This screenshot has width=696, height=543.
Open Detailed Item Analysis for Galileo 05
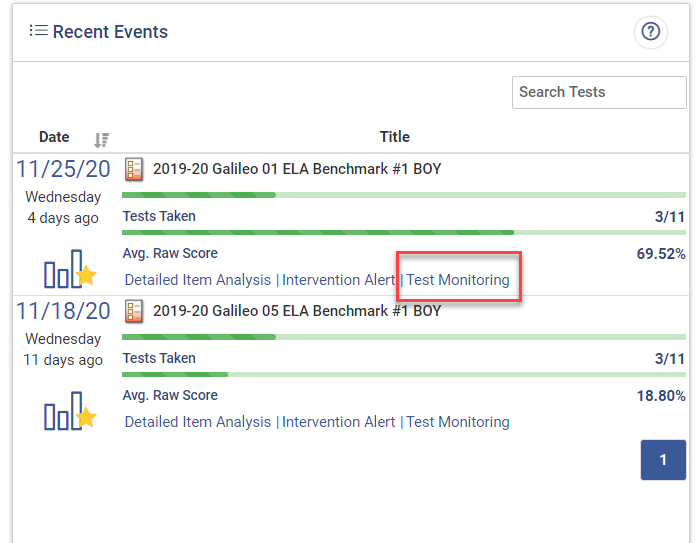pos(197,422)
